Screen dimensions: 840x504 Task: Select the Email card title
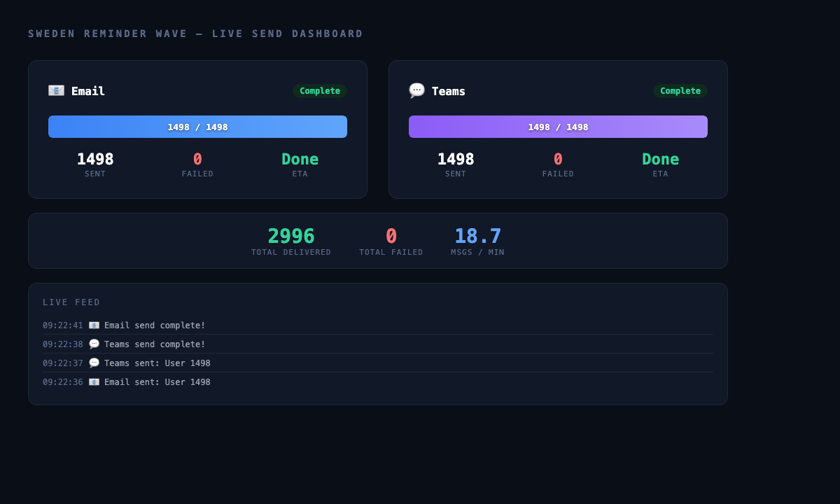[x=88, y=91]
